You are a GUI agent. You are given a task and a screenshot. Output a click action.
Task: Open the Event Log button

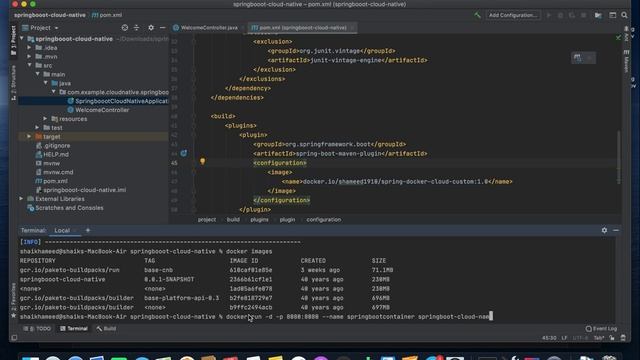[x=601, y=329]
